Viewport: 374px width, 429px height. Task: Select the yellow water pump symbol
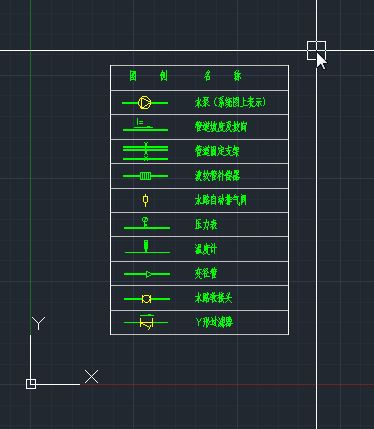144,102
